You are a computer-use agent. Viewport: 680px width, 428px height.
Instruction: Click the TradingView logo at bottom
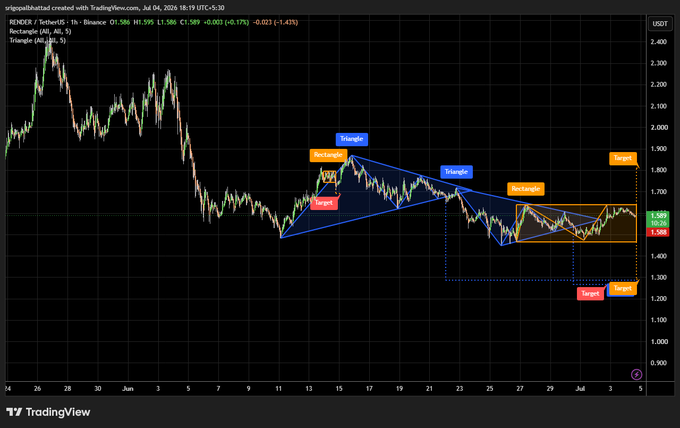coord(48,412)
